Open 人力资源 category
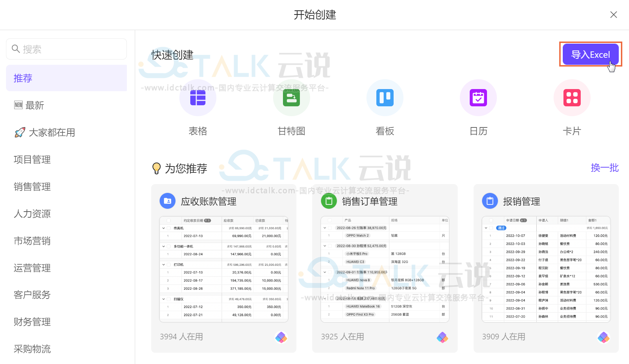The height and width of the screenshot is (364, 629). pyautogui.click(x=67, y=214)
